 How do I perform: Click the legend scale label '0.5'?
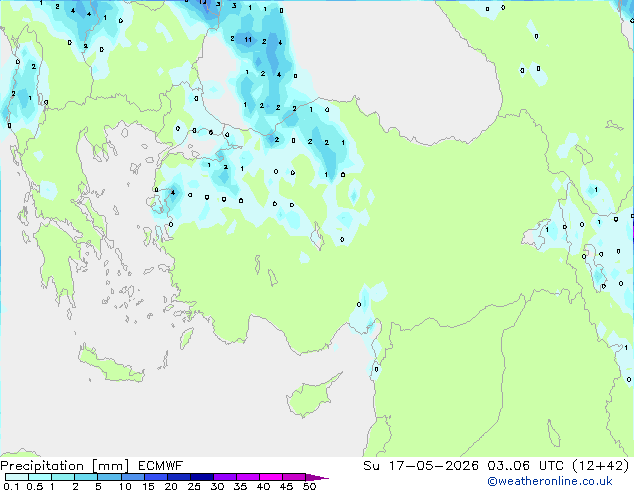click(35, 486)
